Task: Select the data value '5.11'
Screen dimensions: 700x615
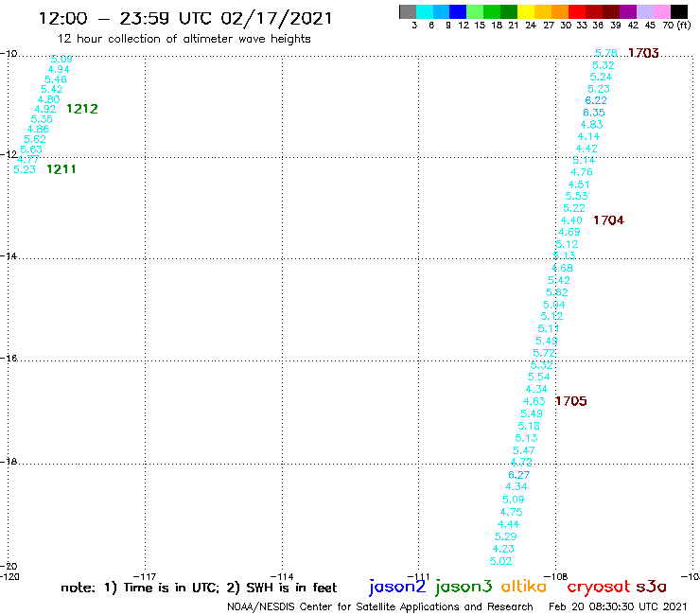Action: pyautogui.click(x=549, y=328)
